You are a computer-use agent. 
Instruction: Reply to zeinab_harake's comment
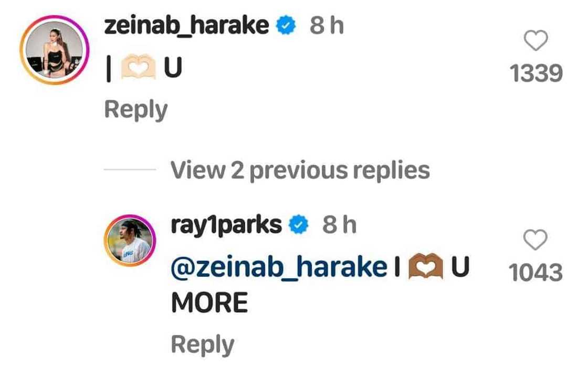tap(135, 109)
